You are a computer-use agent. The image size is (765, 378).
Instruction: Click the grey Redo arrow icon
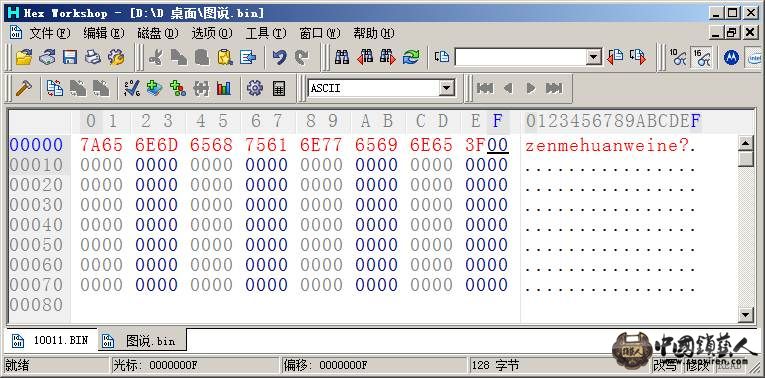coord(302,58)
